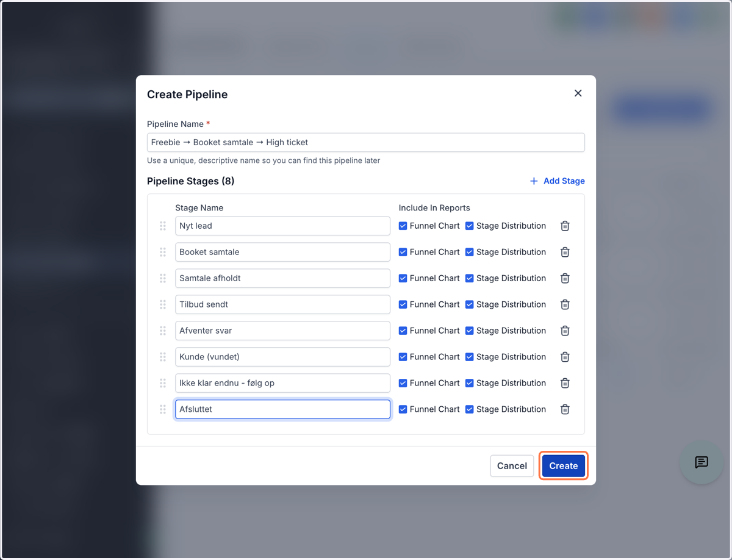Click the Create Pipeline title
The width and height of the screenshot is (732, 560).
[x=187, y=95]
